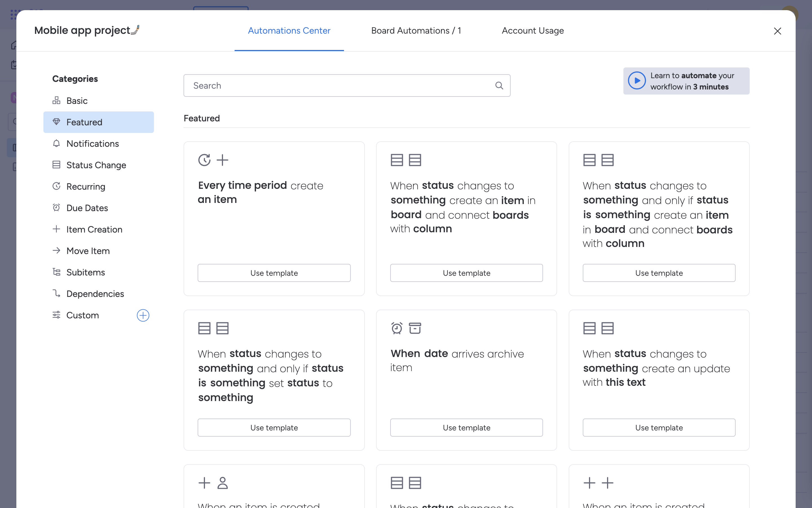Close the automations dialog with the X
Viewport: 812px width, 508px height.
tap(777, 31)
